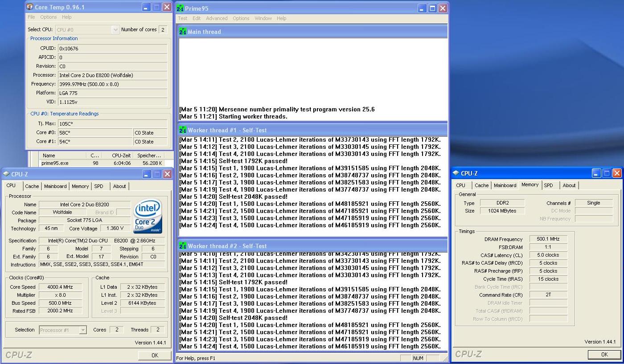624x364 pixels.
Task: Click the Frequency value 3999.97MHz in Core Temp
Action: (112, 84)
